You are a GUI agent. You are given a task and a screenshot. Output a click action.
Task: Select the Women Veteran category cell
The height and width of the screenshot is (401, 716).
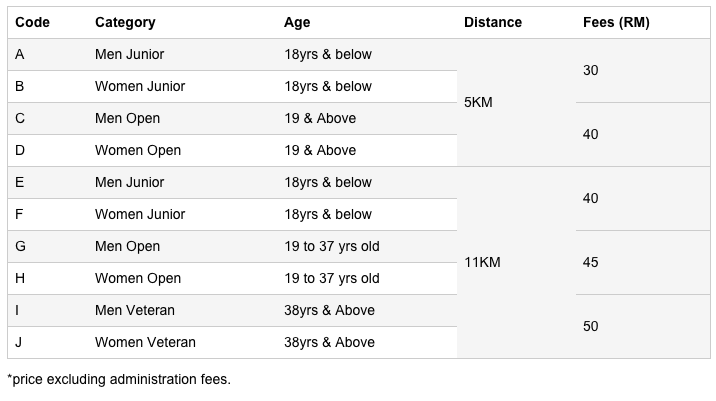[145, 342]
